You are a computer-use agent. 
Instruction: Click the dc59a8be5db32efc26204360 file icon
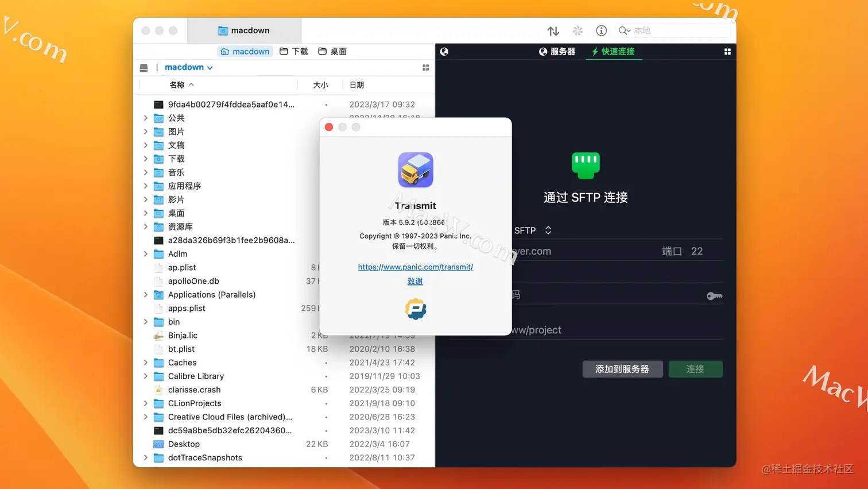coord(159,430)
